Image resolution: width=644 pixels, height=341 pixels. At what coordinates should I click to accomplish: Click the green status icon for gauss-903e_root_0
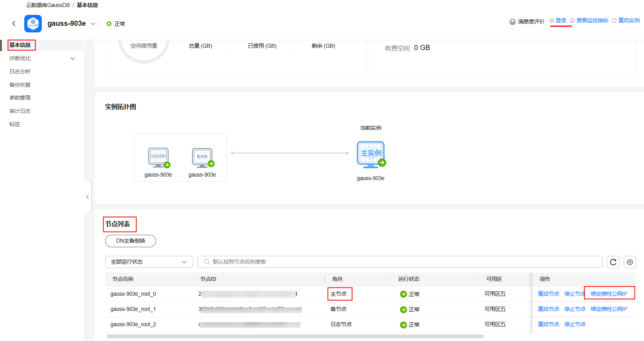(x=404, y=294)
